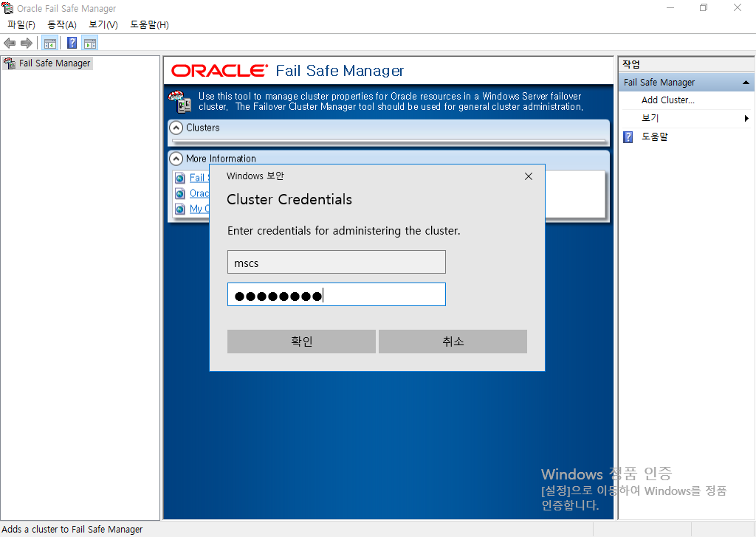Click Add Cluster... action
756x537 pixels.
coord(667,100)
